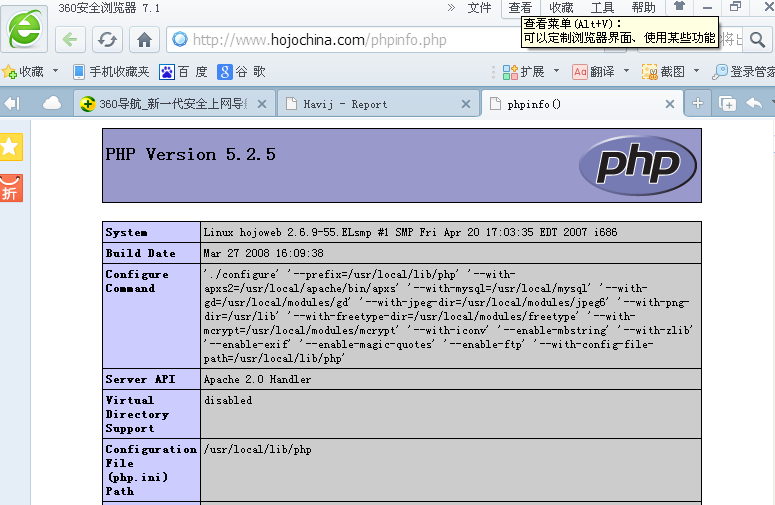Screen dimensions: 775x505
Task: Click the skin shirt icon in title bar
Action: [x=680, y=6]
